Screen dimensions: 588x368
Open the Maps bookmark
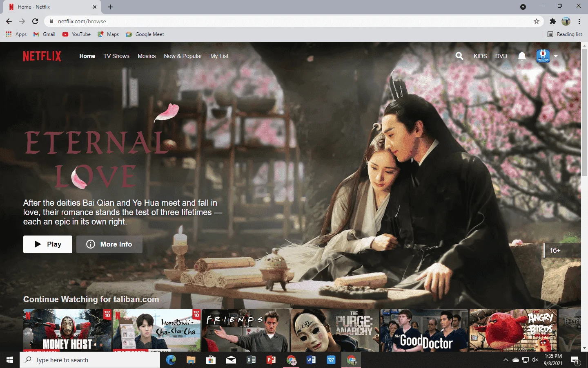(x=108, y=34)
